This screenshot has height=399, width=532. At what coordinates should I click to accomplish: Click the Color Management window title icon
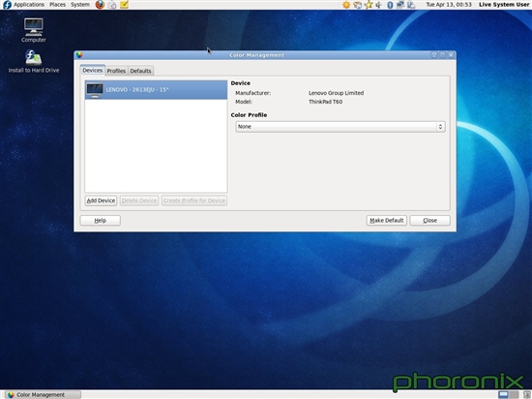pos(79,55)
